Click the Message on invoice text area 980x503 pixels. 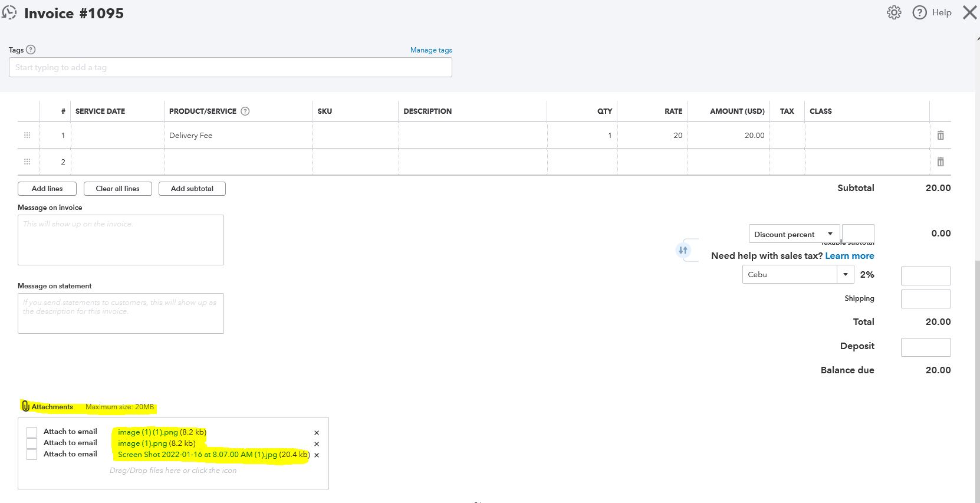coord(121,240)
